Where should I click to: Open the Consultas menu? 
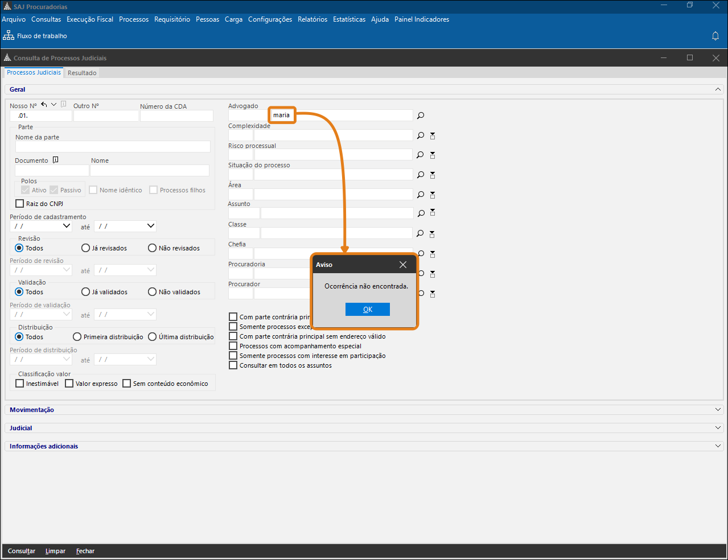coord(46,19)
